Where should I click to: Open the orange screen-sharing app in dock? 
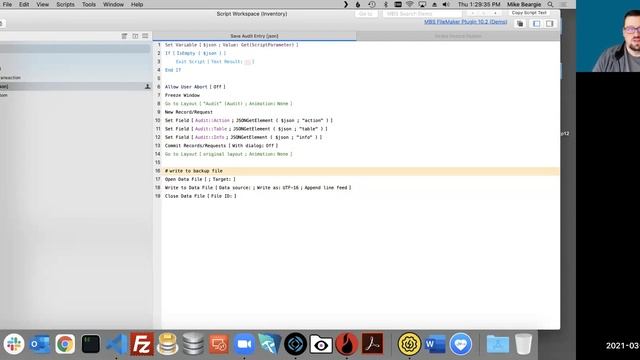click(x=219, y=344)
